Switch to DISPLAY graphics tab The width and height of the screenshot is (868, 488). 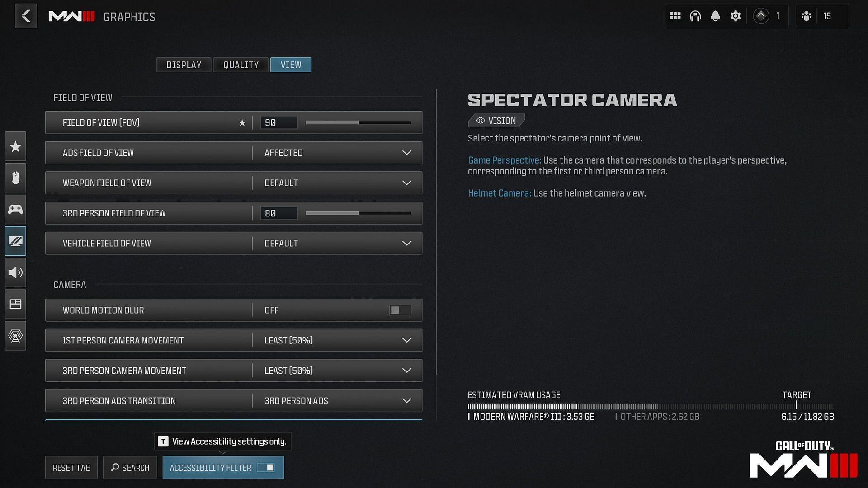click(183, 64)
